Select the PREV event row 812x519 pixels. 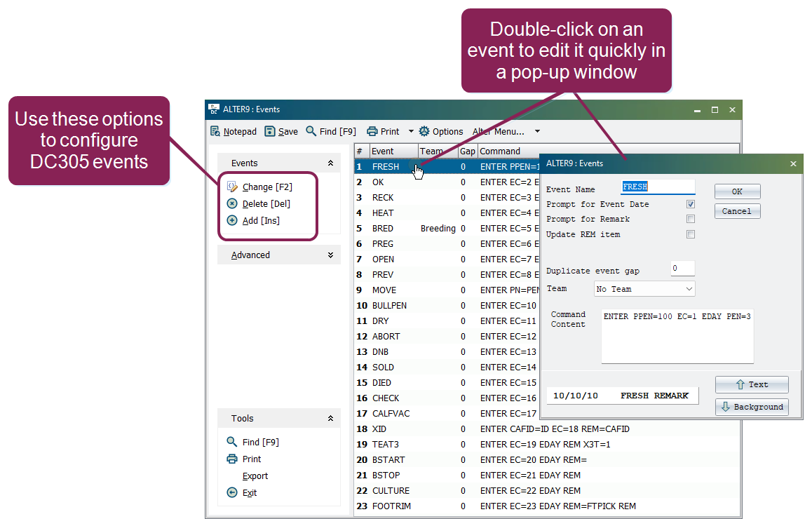point(447,274)
